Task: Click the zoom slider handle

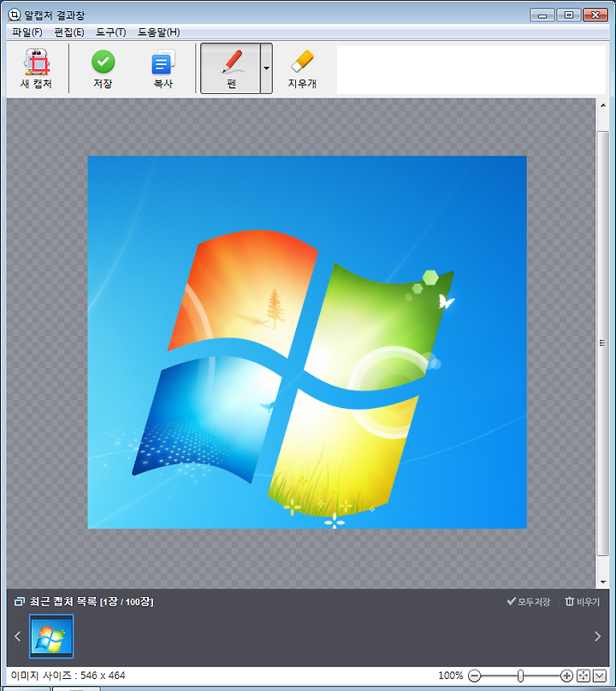Action: point(521,676)
